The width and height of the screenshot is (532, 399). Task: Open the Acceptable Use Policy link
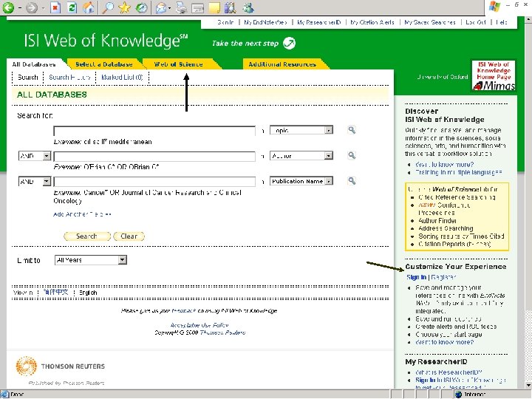(199, 325)
